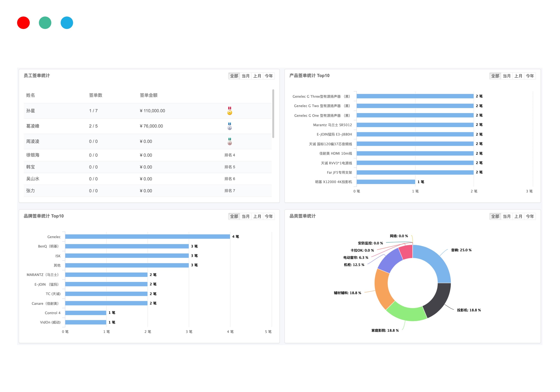This screenshot has width=560, height=392.
Task: Click the 排名 7 label
Action: (x=230, y=191)
